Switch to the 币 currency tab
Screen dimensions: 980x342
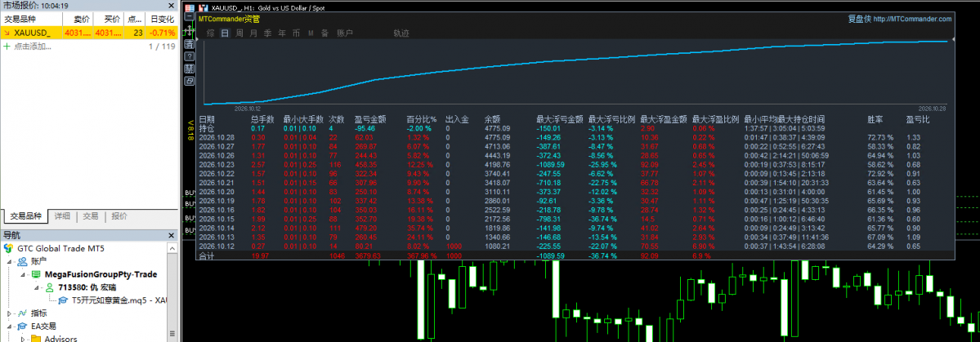pyautogui.click(x=296, y=33)
